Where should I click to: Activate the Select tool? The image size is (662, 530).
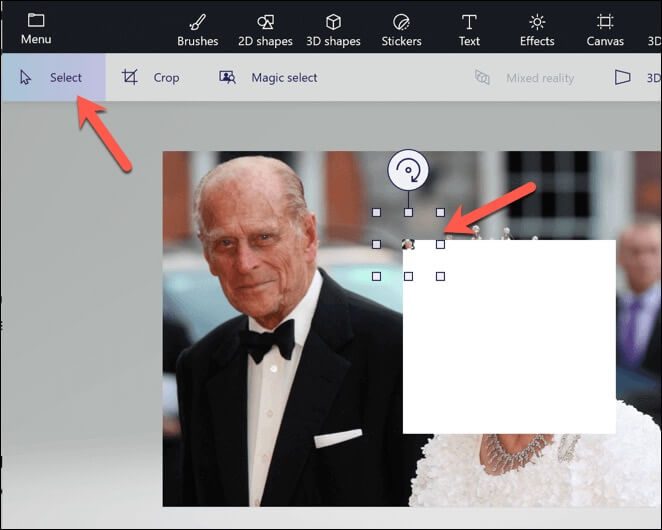53,78
